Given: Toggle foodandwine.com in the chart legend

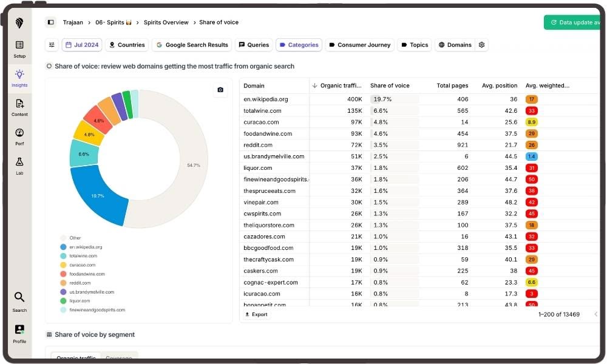Looking at the screenshot, I should (83, 274).
